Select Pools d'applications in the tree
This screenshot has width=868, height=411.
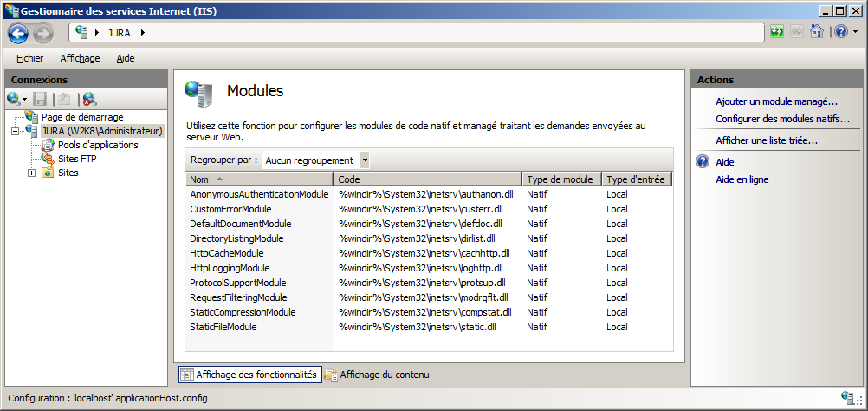[x=97, y=145]
